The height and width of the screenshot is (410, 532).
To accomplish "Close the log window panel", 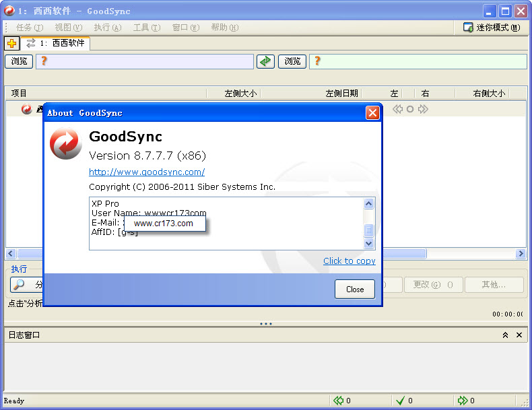I will tap(519, 335).
